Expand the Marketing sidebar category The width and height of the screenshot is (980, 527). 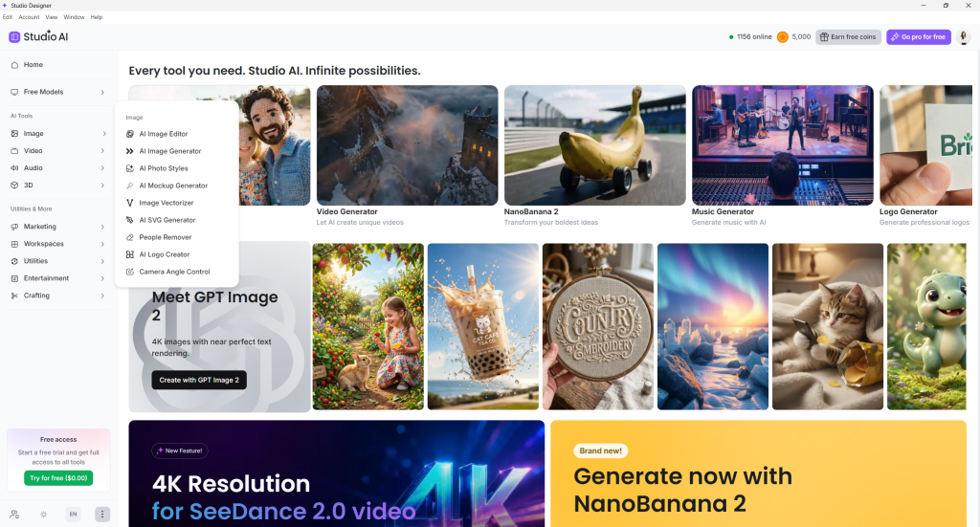[57, 227]
